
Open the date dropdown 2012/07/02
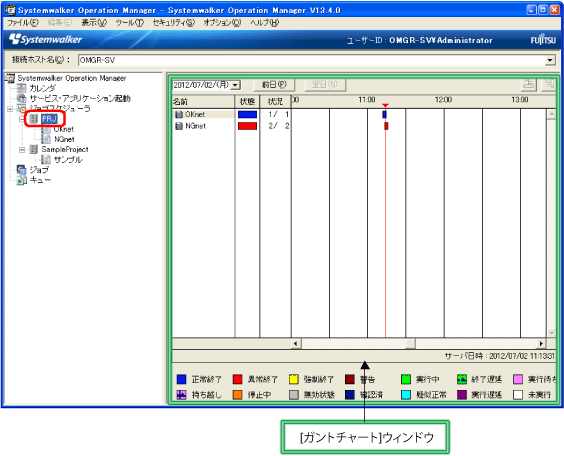[236, 85]
